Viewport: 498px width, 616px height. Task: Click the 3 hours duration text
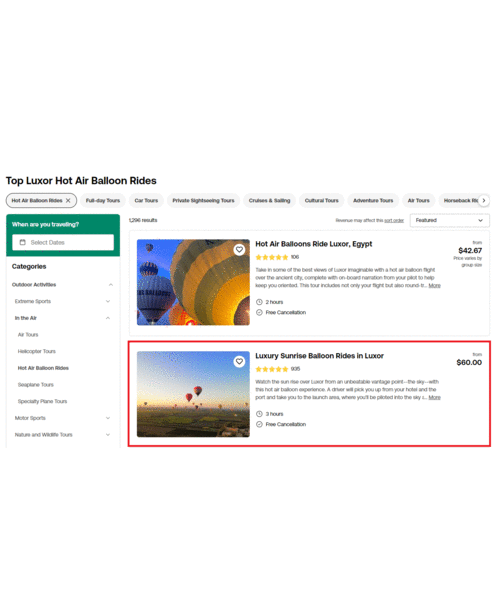274,414
